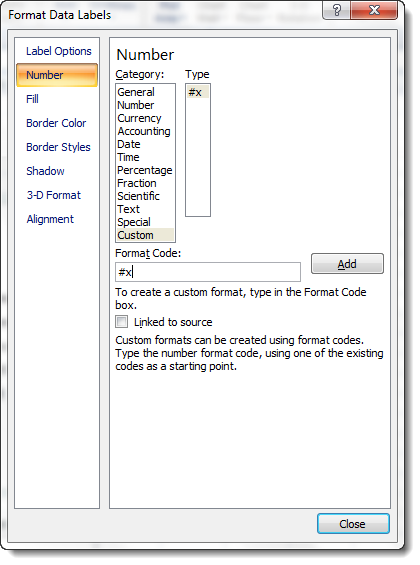Viewport: 420px width, 565px height.
Task: Choose General in the Category list
Action: click(136, 92)
